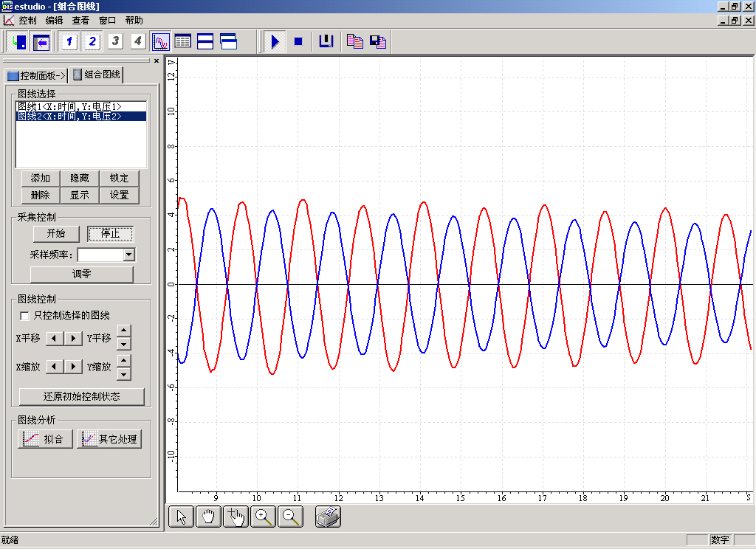
Task: Open the 采样频率 dropdown list
Action: pos(129,255)
